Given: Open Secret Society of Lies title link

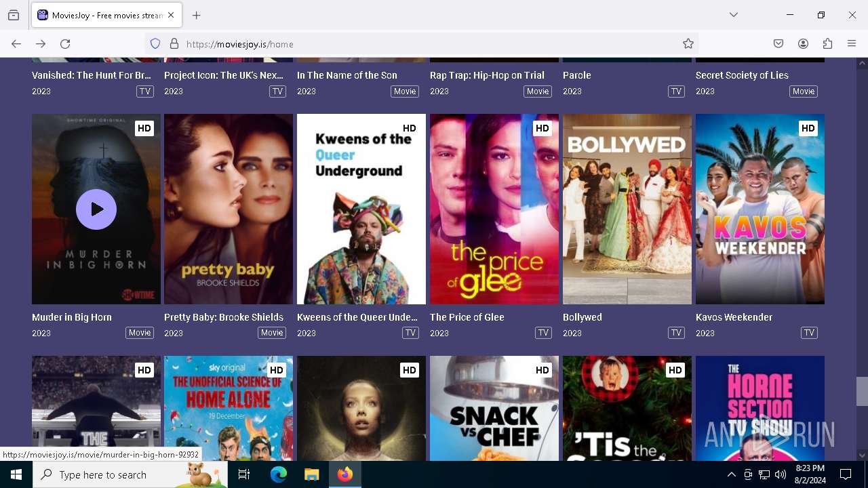Looking at the screenshot, I should (742, 75).
